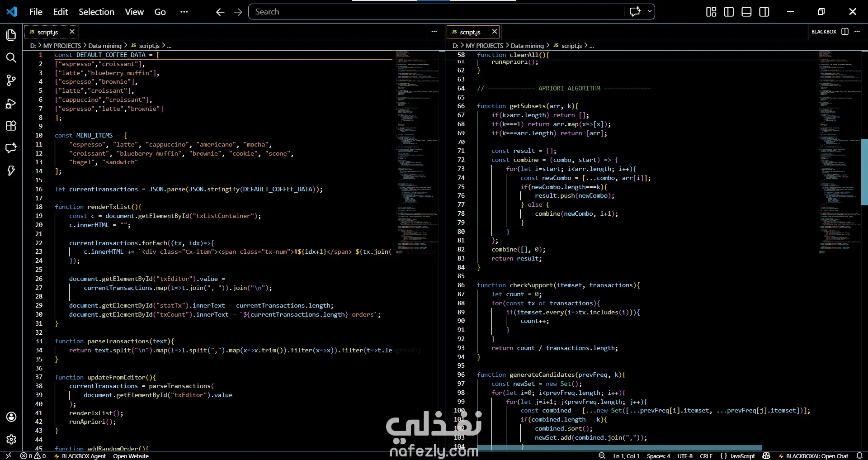The image size is (868, 460).
Task: Click 'function getSubsets' on line 66
Action: [511, 106]
